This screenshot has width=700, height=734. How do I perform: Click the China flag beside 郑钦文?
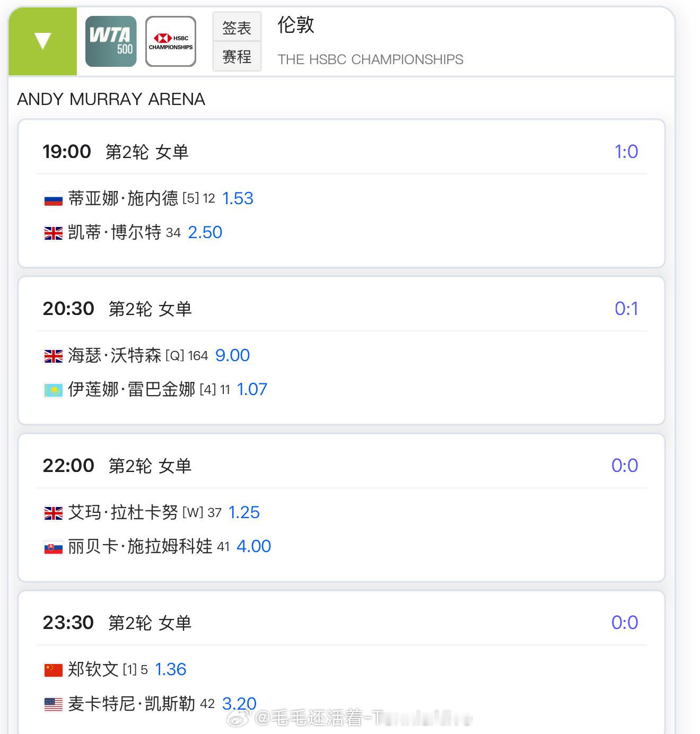point(53,670)
